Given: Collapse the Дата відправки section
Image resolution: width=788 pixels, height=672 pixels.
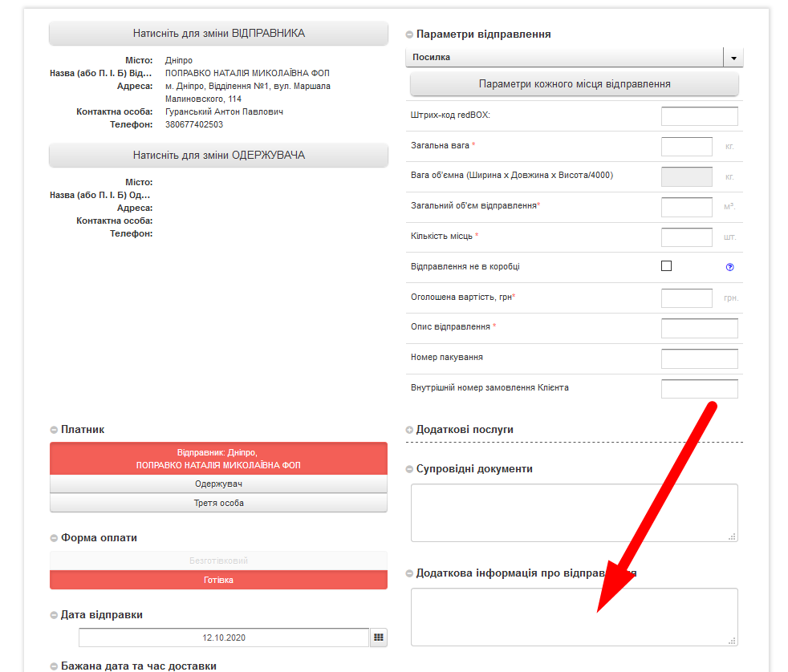Looking at the screenshot, I should tap(54, 615).
